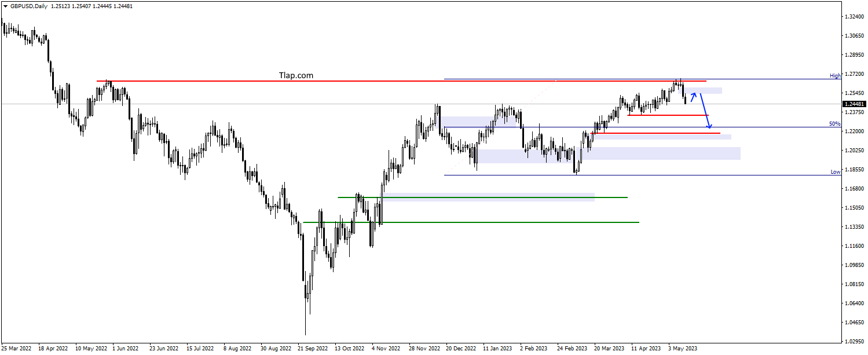The width and height of the screenshot is (868, 355).
Task: Select the lavender rectangle near green line
Action: 488,197
